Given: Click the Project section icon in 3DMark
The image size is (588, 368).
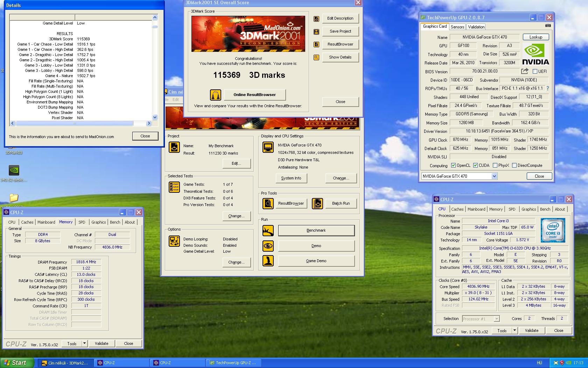Looking at the screenshot, I should pos(174,147).
